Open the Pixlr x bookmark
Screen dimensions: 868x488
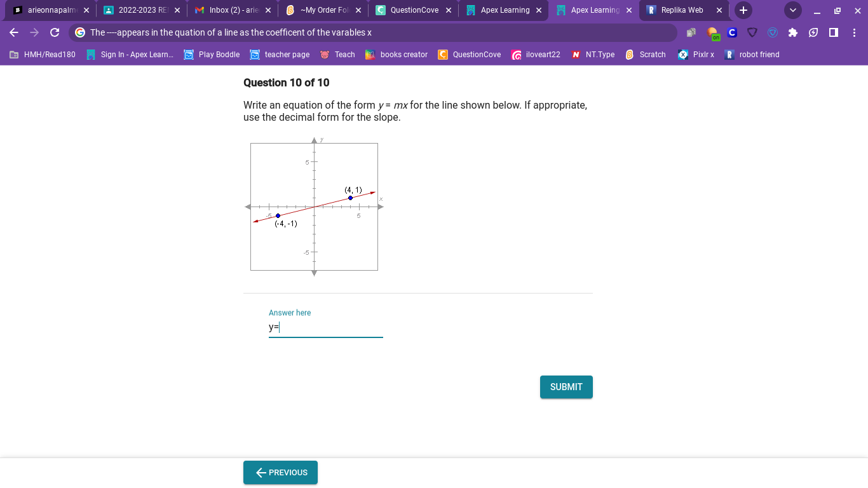696,55
